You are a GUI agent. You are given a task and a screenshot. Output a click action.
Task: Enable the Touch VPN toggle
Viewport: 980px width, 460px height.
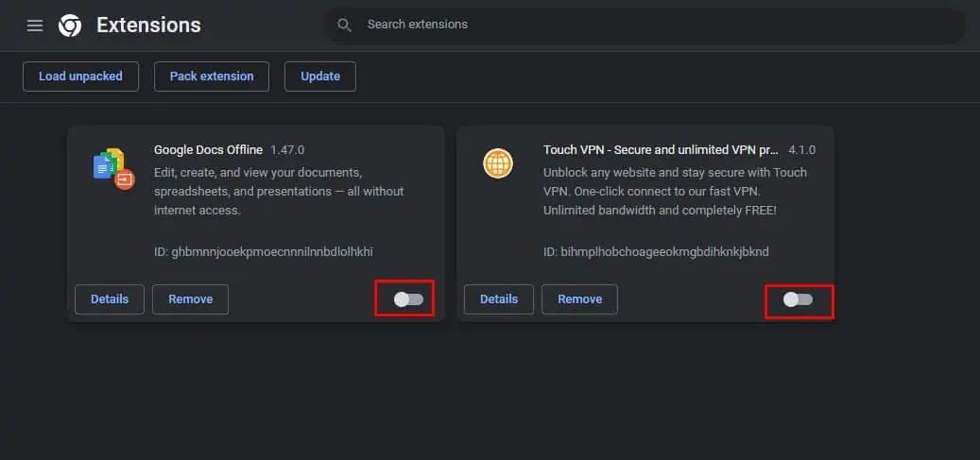click(x=799, y=299)
